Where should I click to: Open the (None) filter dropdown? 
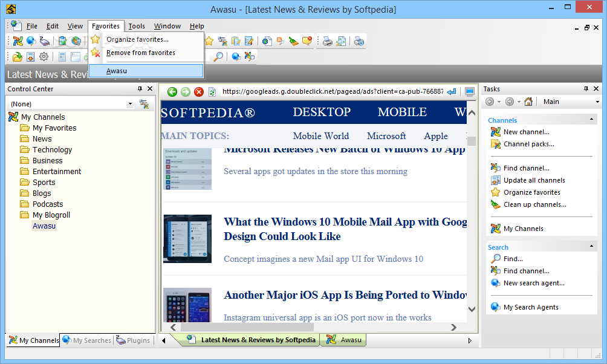click(130, 104)
